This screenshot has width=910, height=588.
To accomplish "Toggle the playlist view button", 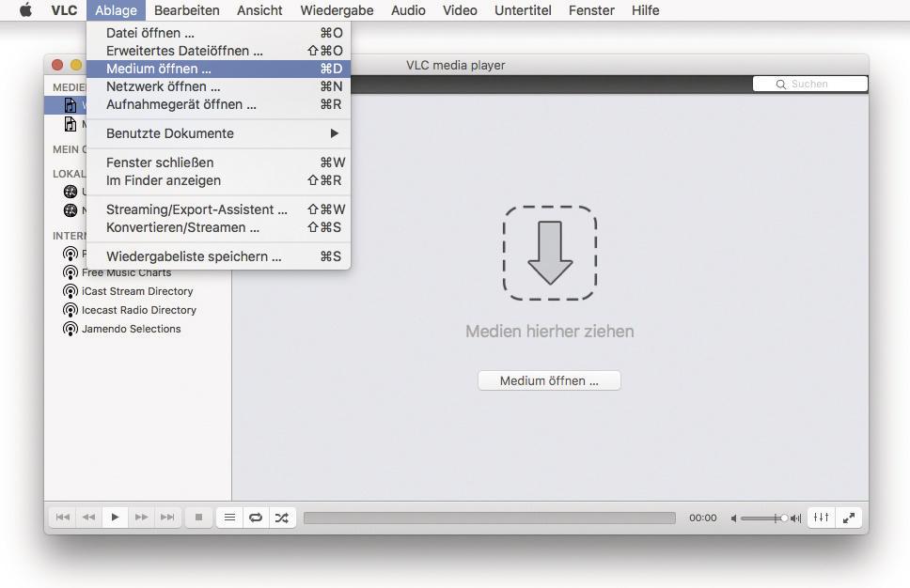I will pyautogui.click(x=229, y=518).
